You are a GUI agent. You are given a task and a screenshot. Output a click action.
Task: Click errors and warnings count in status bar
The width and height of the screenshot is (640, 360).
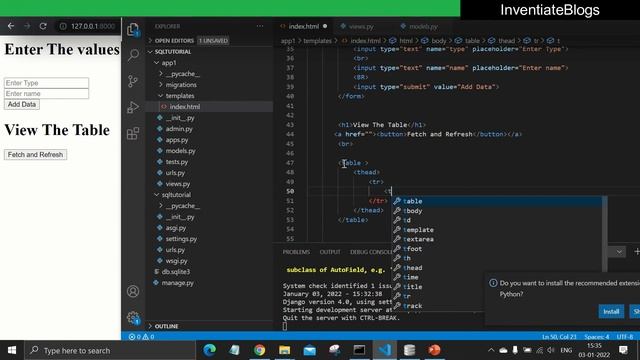(x=141, y=337)
